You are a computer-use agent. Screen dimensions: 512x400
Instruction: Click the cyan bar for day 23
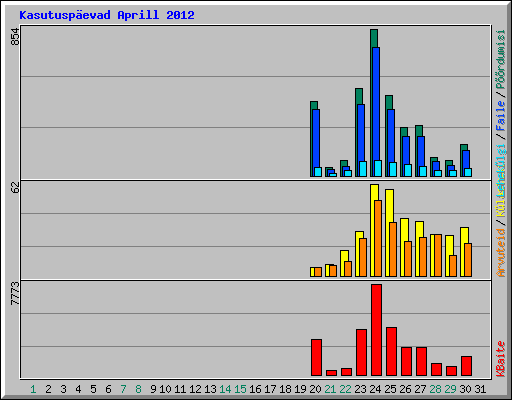click(363, 169)
